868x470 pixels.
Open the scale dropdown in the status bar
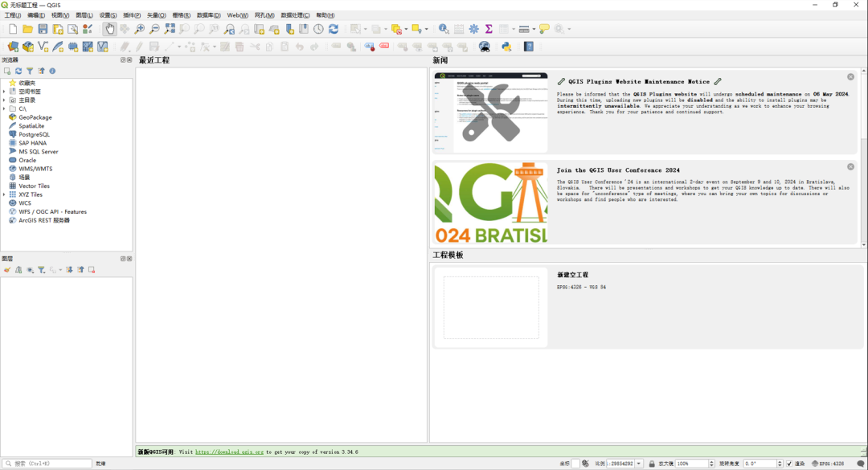[639, 464]
